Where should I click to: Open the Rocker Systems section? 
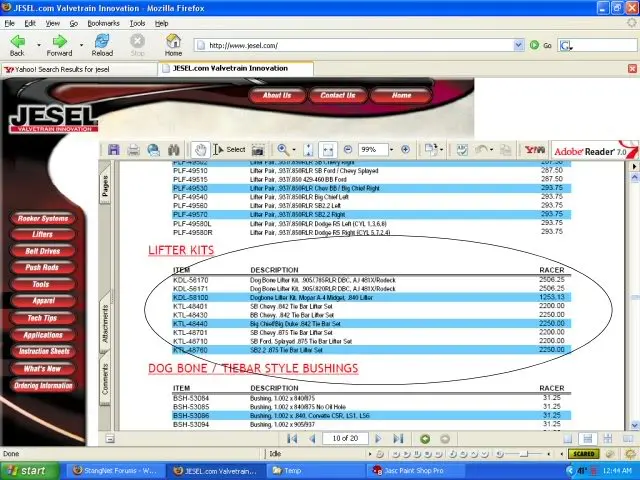(x=43, y=218)
